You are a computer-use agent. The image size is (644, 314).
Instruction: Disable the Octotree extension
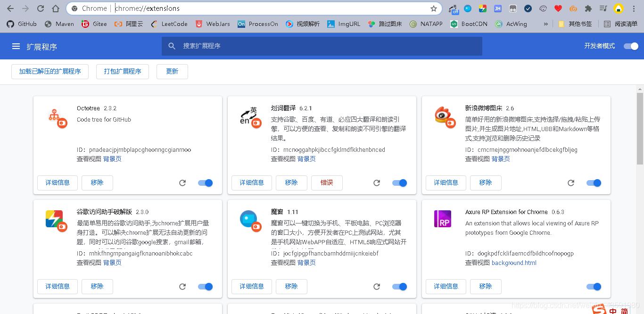206,183
